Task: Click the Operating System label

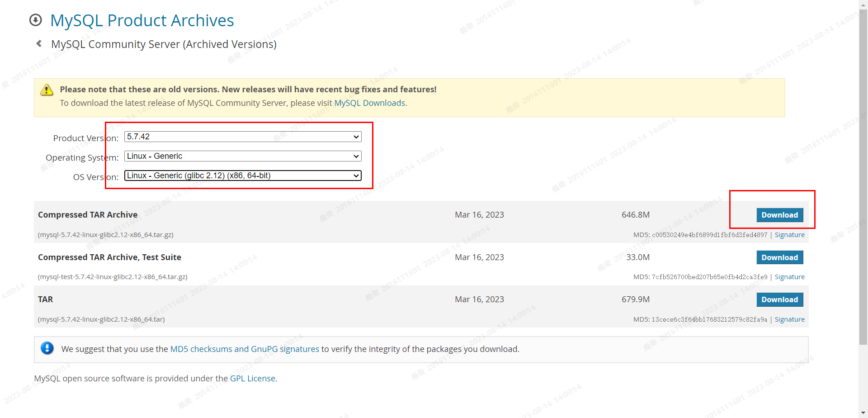Action: click(x=82, y=157)
